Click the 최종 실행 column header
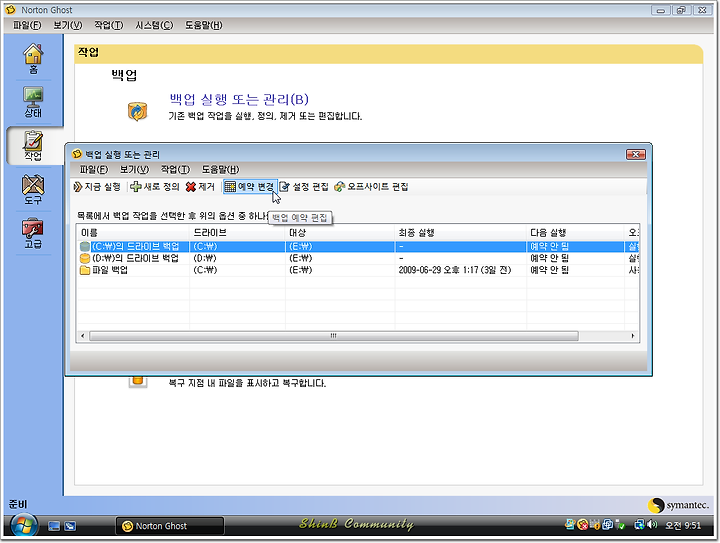This screenshot has width=720, height=543. point(461,233)
